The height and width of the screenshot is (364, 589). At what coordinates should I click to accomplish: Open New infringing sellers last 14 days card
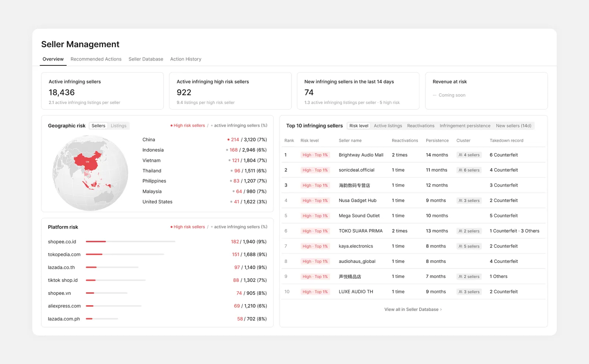358,91
